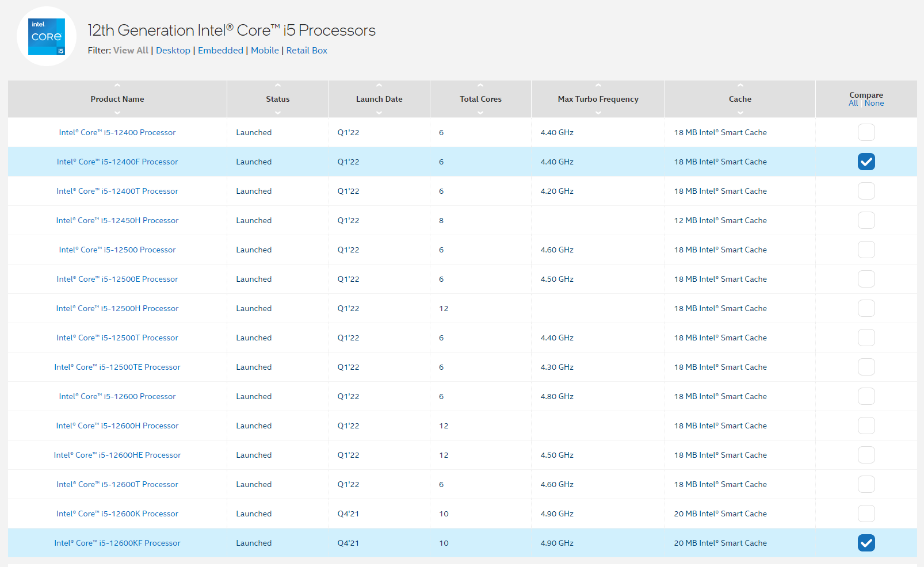
Task: Filter processors by Desktop
Action: coord(173,51)
